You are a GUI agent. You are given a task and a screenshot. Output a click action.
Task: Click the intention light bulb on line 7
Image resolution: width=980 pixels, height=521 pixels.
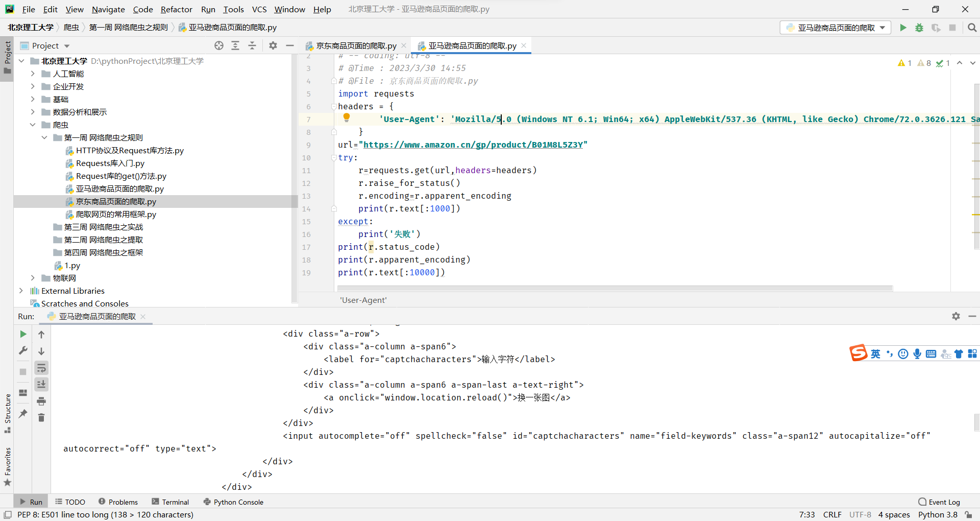point(347,118)
